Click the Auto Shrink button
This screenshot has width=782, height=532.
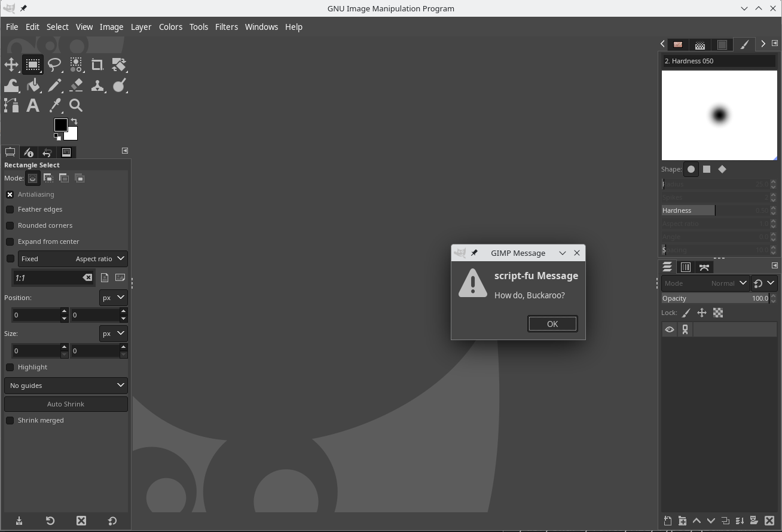[66, 404]
